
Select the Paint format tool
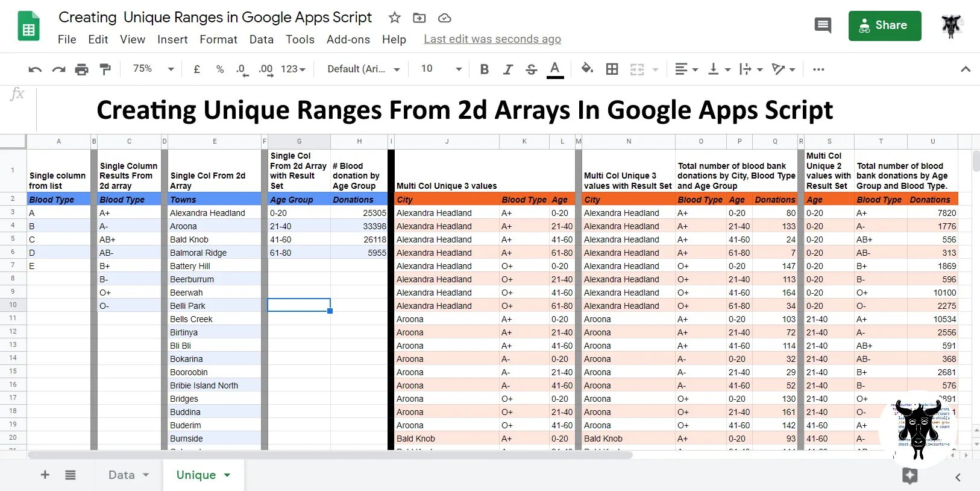point(105,69)
